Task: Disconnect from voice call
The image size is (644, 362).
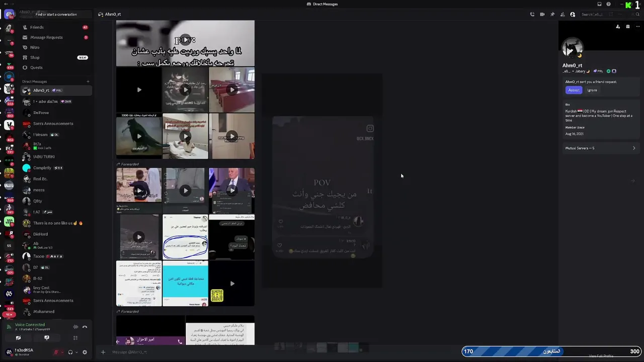Action: pyautogui.click(x=85, y=327)
